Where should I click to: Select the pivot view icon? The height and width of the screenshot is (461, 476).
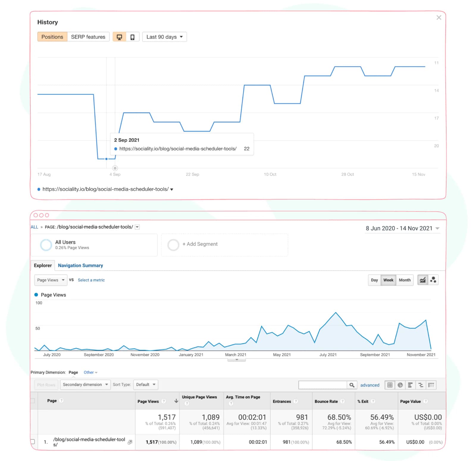(431, 385)
